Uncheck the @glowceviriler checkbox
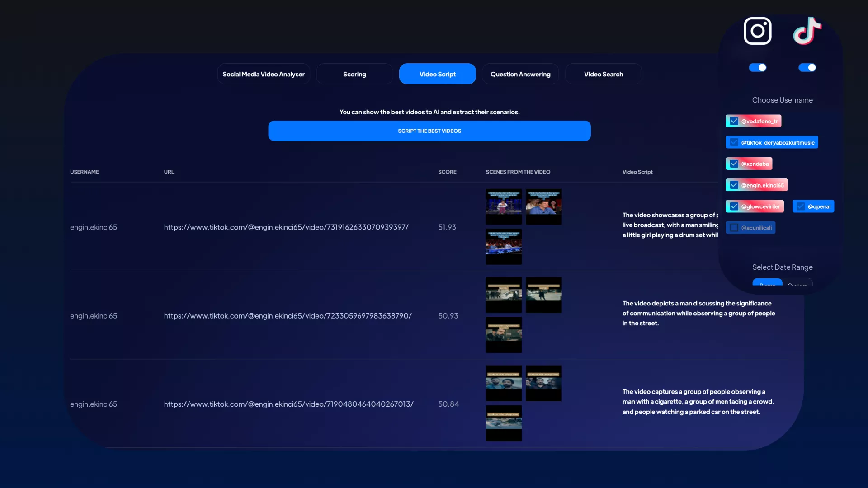This screenshot has width=868, height=488. coord(734,206)
